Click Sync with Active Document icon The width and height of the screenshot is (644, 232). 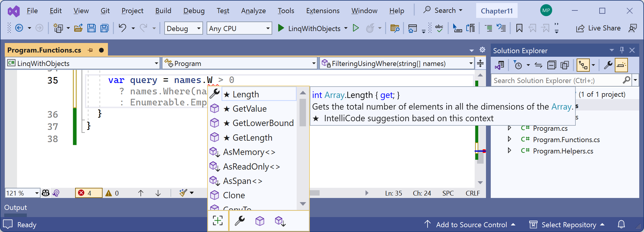538,65
